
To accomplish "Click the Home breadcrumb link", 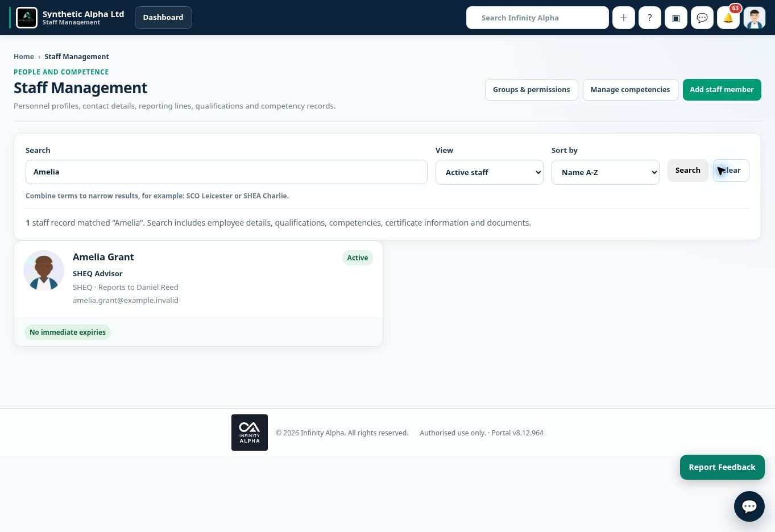I will tap(24, 56).
